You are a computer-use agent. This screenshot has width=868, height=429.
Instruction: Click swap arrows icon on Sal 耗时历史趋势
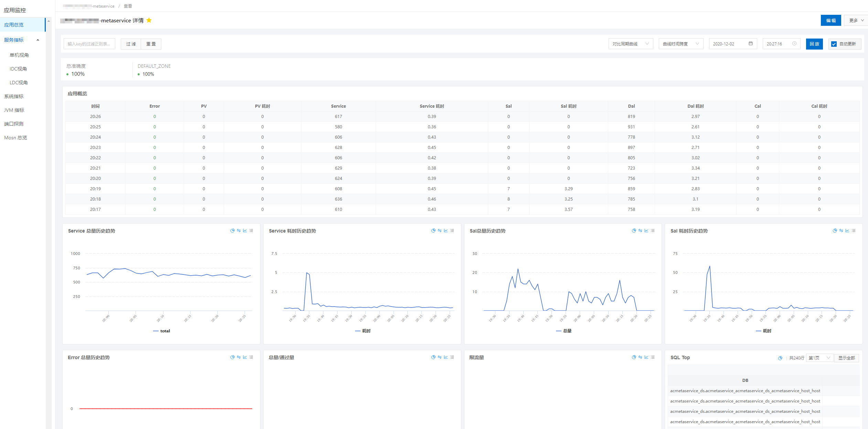[841, 231]
